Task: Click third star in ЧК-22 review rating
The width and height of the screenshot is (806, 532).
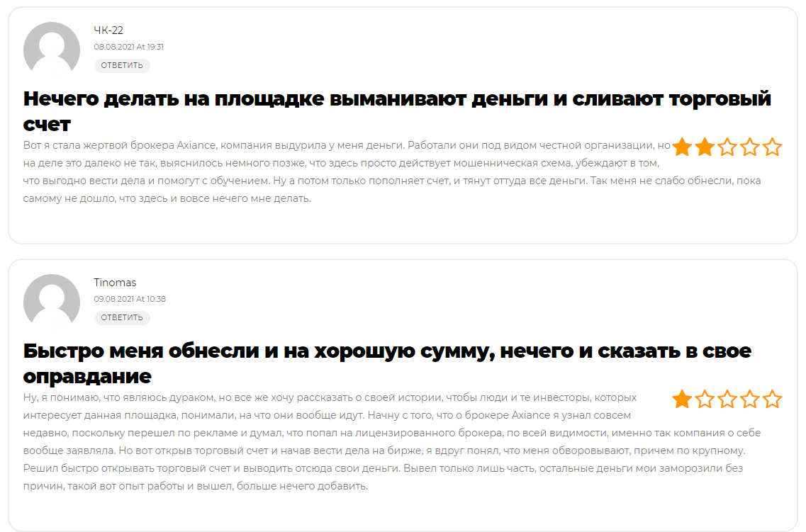Action: click(727, 147)
